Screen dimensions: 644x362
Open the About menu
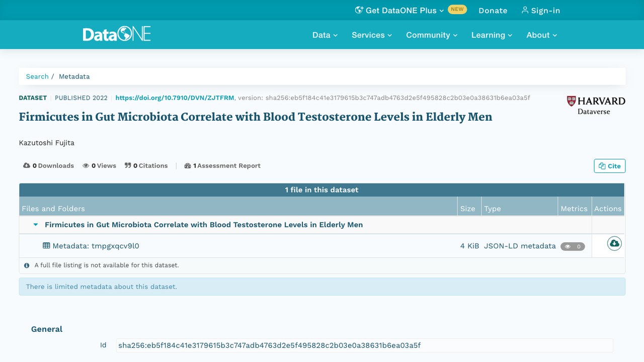[542, 35]
